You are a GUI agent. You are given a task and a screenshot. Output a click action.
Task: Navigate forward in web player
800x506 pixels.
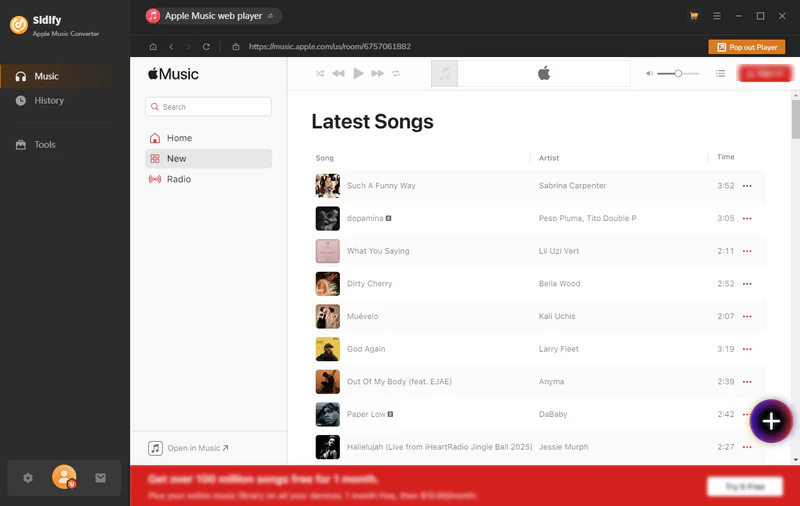(188, 46)
